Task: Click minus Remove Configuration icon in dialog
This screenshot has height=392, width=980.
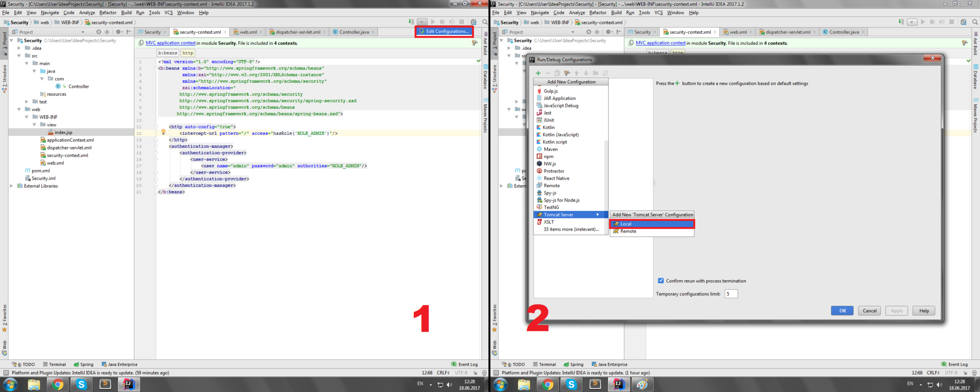Action: click(548, 73)
